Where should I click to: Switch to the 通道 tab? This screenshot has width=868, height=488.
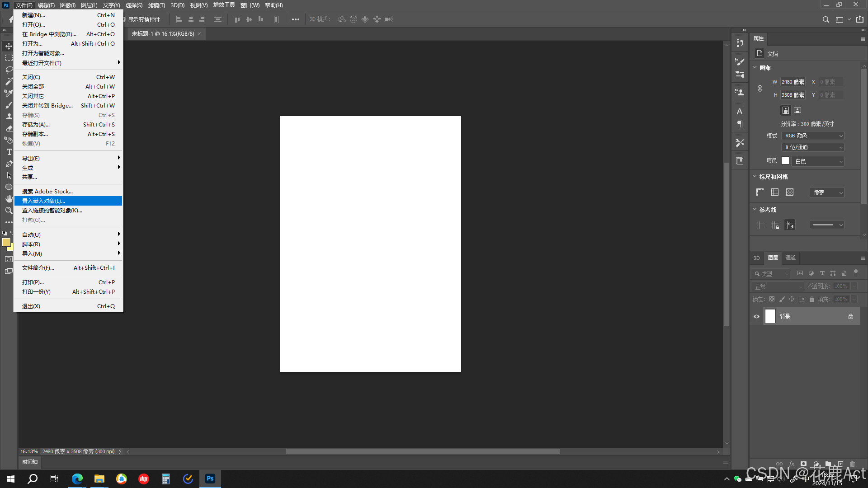[x=791, y=258]
